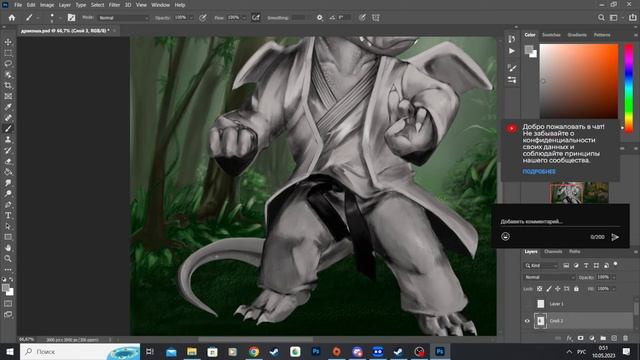Open the Flow value dropdown
The width and height of the screenshot is (640, 360).
(x=244, y=18)
